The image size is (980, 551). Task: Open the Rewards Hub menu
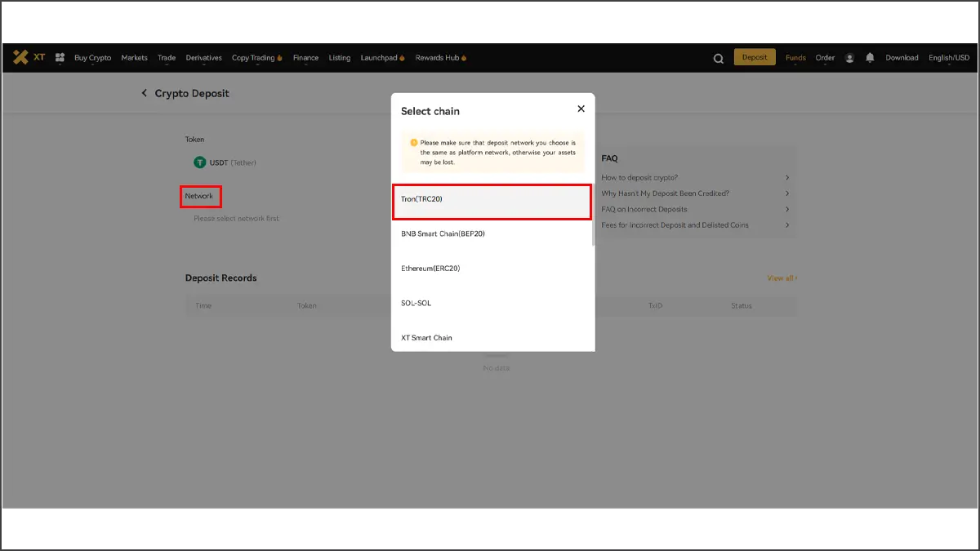pyautogui.click(x=441, y=58)
